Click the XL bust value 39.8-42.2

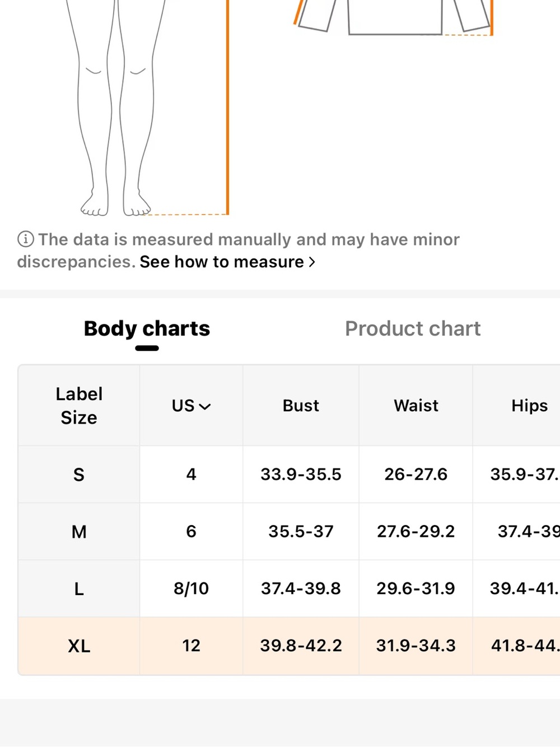point(301,646)
